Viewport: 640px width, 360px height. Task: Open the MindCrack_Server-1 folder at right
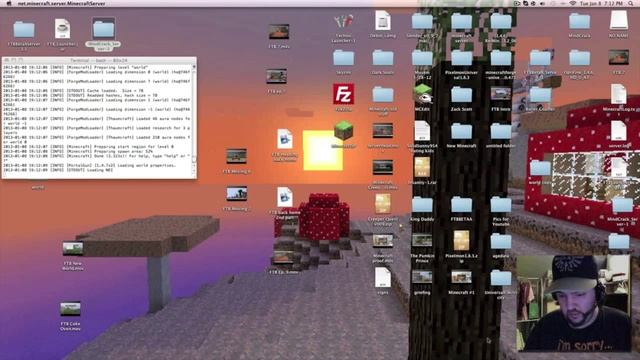coord(622,205)
